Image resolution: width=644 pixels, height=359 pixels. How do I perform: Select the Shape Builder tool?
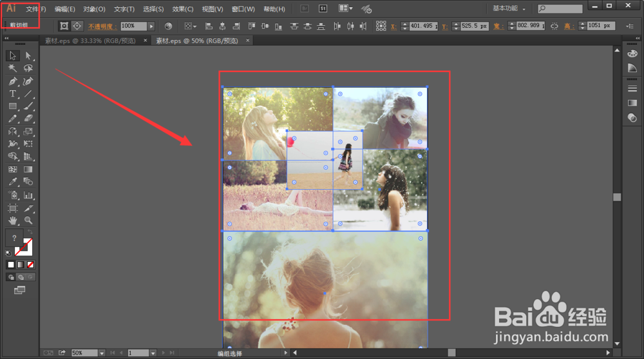click(13, 156)
